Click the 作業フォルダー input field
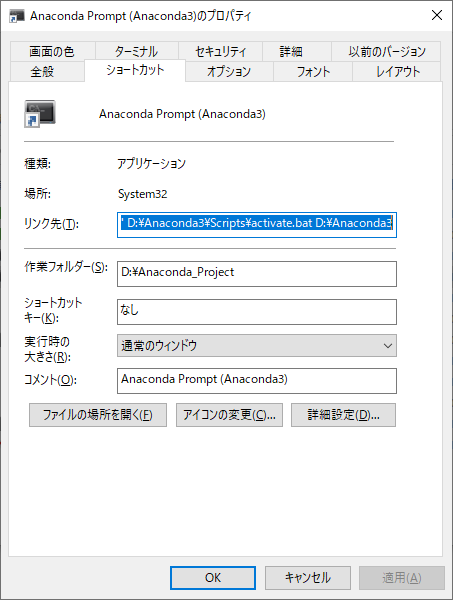Screen dimensions: 453x600 click(257, 274)
